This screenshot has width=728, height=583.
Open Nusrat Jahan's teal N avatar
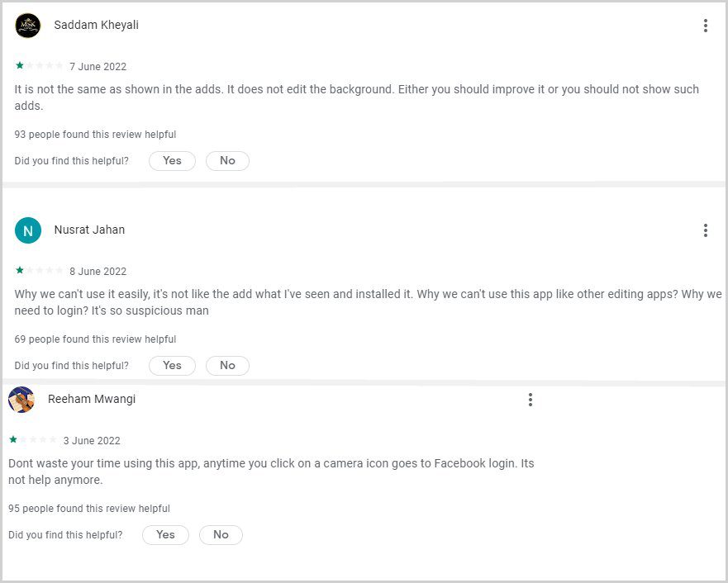28,230
